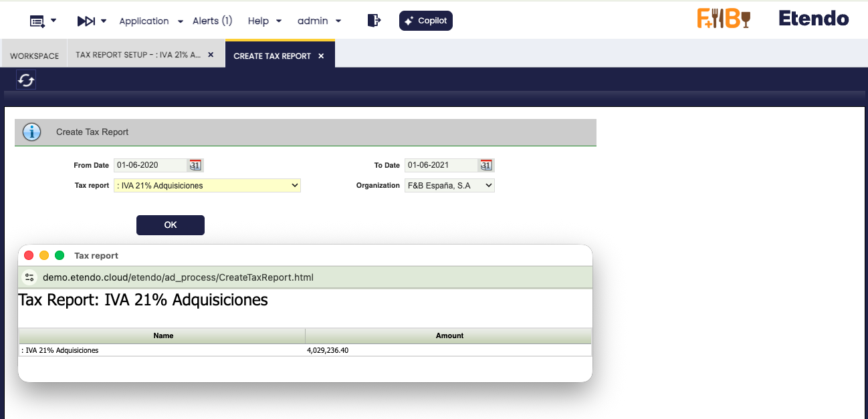
Task: Expand the quick launch dropdown arrow
Action: (104, 21)
